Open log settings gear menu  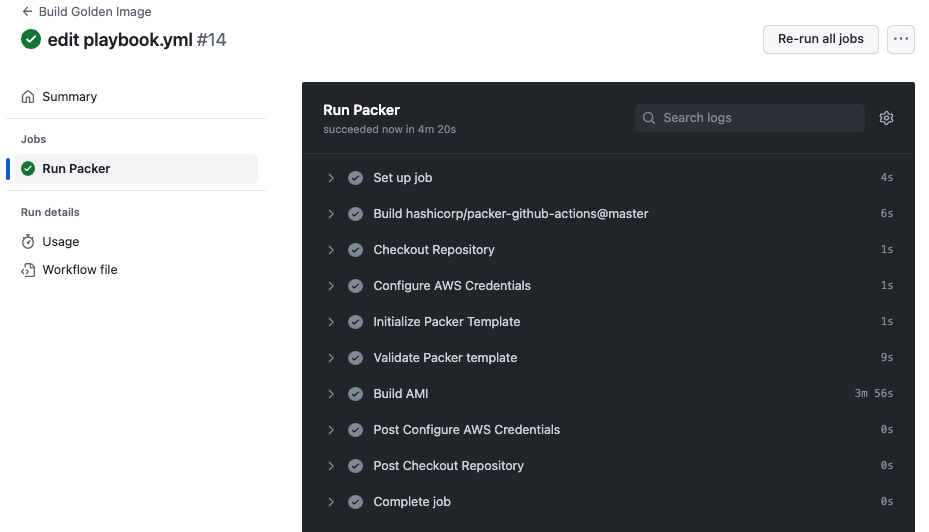886,118
